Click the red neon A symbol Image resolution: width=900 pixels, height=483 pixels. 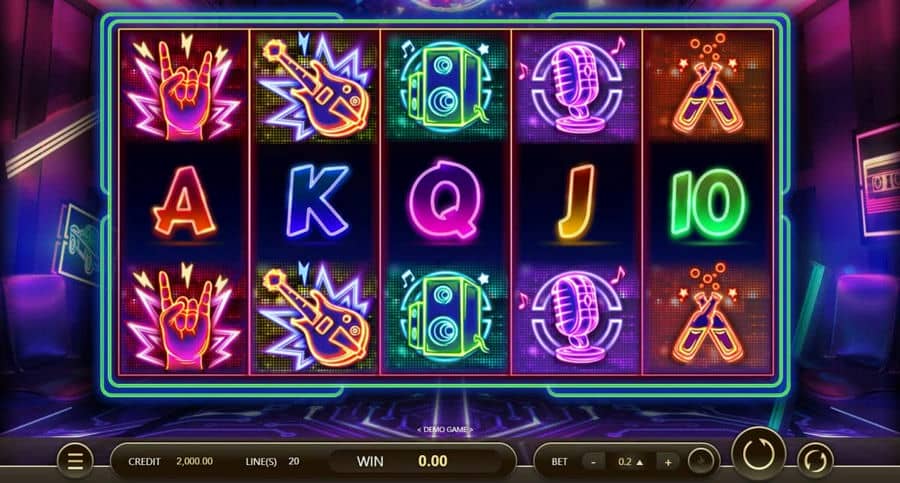coord(184,202)
